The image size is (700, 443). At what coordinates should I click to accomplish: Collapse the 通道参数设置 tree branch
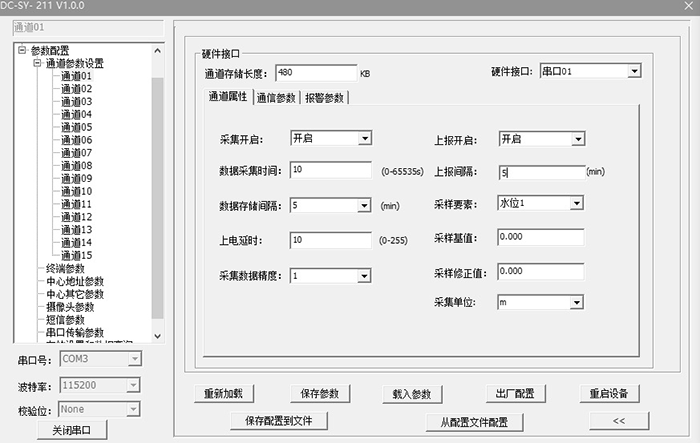click(37, 63)
